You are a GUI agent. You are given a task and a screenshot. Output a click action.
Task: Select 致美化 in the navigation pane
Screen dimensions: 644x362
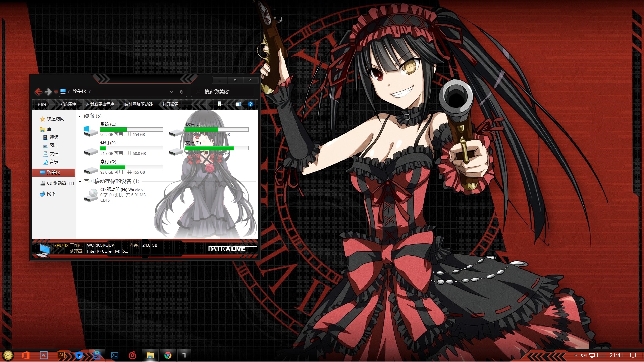(53, 172)
